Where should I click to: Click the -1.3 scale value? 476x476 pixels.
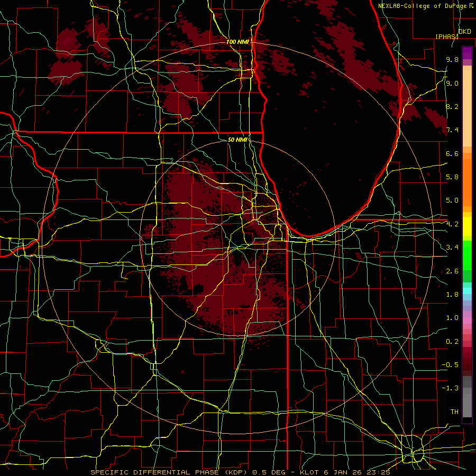(450, 388)
